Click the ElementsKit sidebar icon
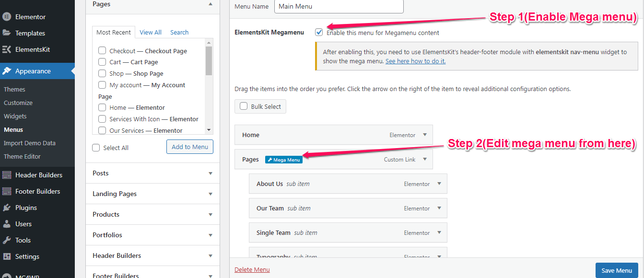Screen dimensions: 644x278 (x=7, y=49)
